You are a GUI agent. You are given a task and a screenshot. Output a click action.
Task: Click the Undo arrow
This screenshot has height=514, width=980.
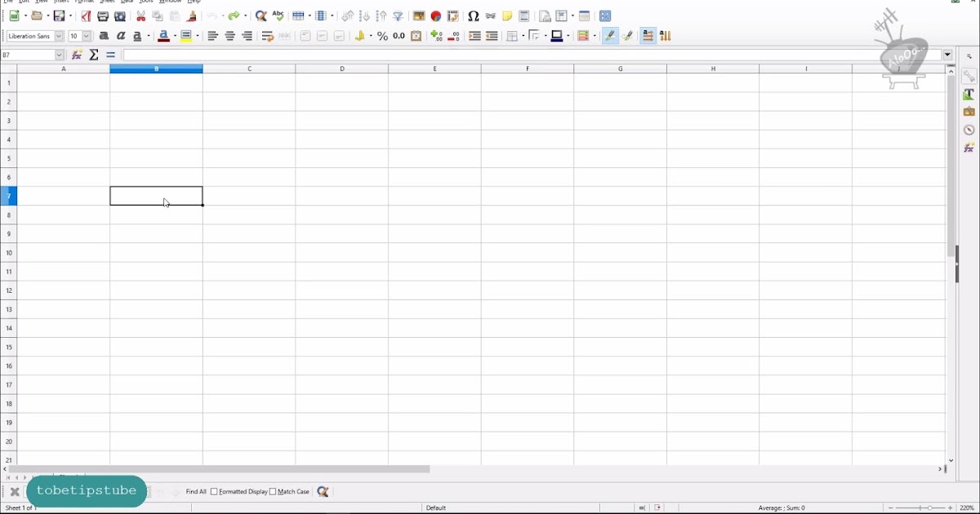pyautogui.click(x=212, y=16)
